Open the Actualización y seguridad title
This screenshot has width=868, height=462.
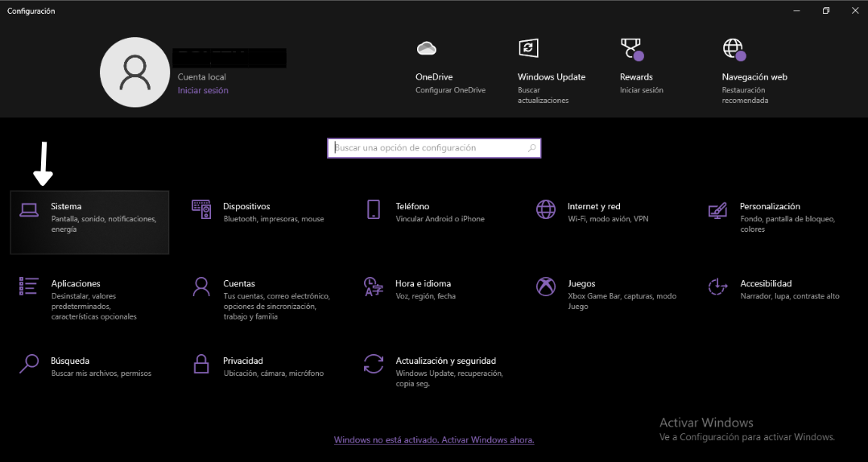[445, 361]
